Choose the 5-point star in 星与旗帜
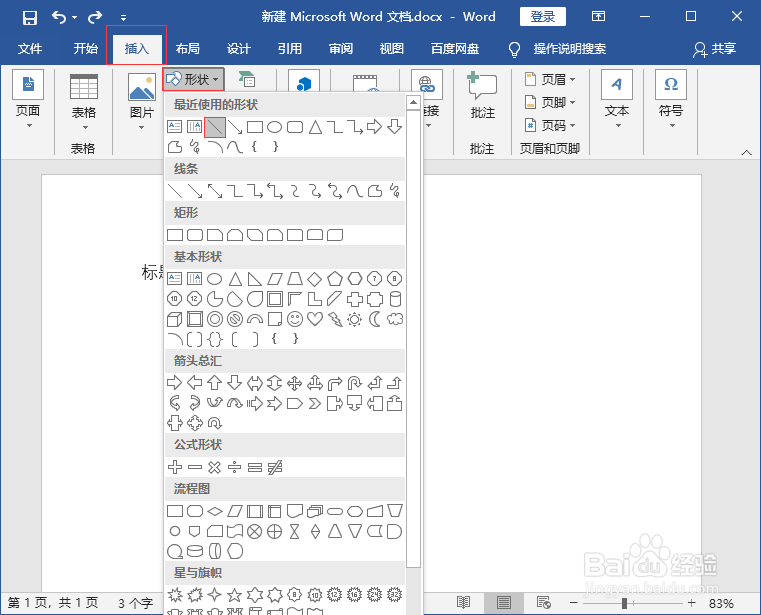This screenshot has height=615, width=761. pos(234,595)
